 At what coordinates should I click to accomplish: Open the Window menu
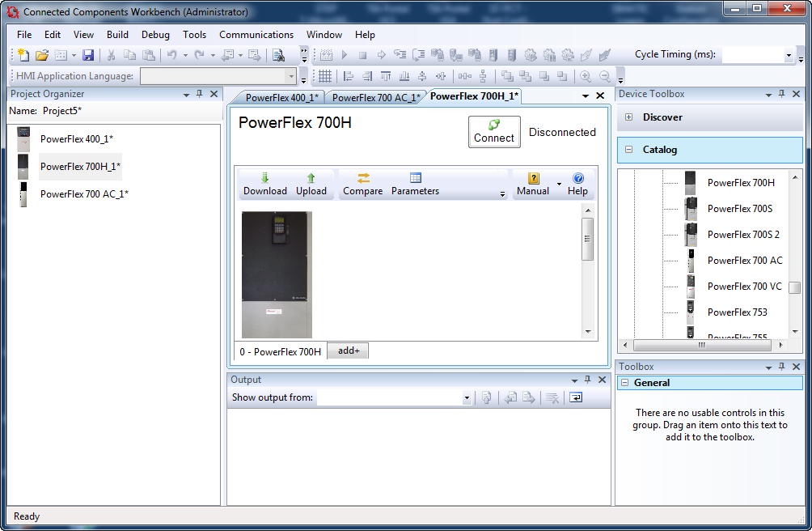pos(324,35)
